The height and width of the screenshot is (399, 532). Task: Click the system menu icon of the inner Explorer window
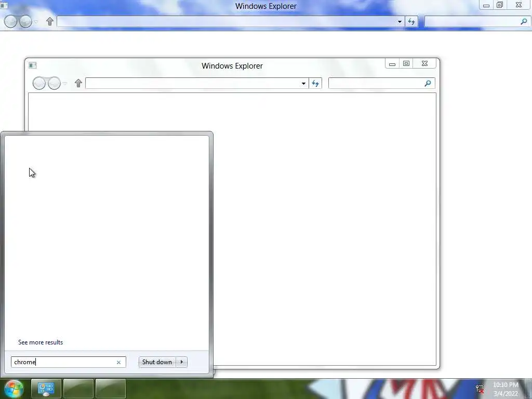click(x=33, y=65)
